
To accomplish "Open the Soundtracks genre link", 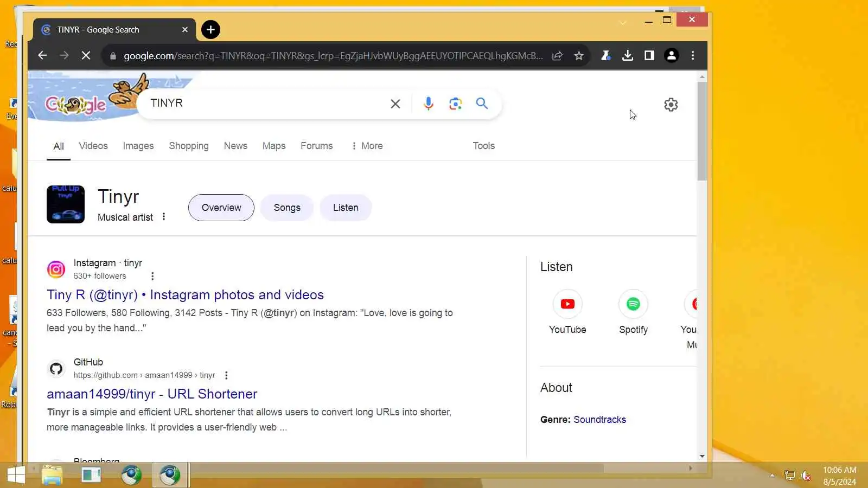I will coord(599,420).
